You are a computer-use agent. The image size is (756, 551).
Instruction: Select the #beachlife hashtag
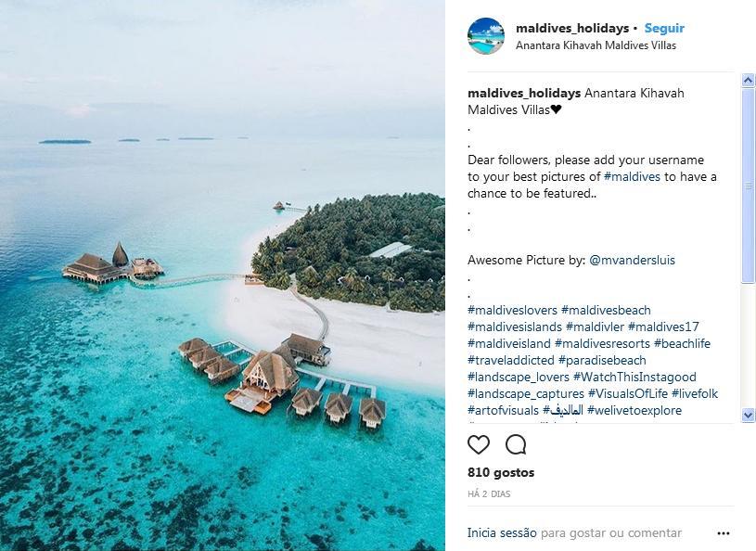pos(682,344)
